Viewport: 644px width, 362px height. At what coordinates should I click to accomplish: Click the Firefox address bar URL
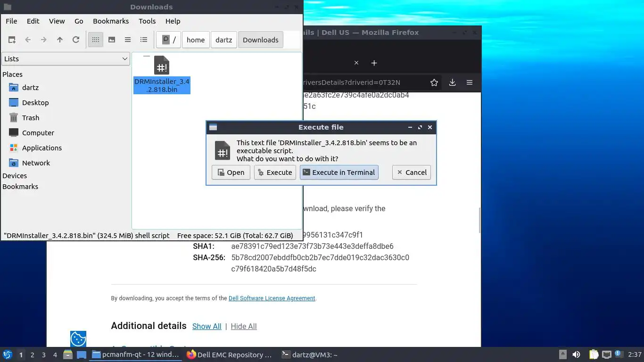click(351, 82)
